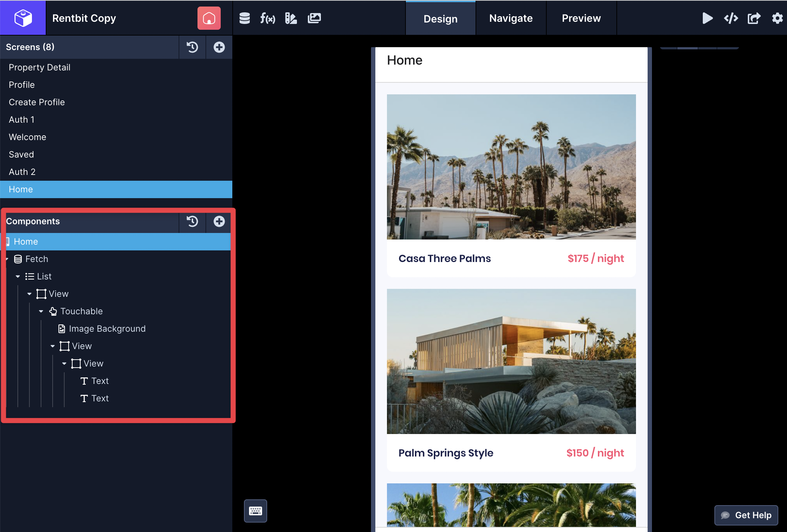Click the Draftbit cube logo
787x532 pixels.
[x=23, y=18]
